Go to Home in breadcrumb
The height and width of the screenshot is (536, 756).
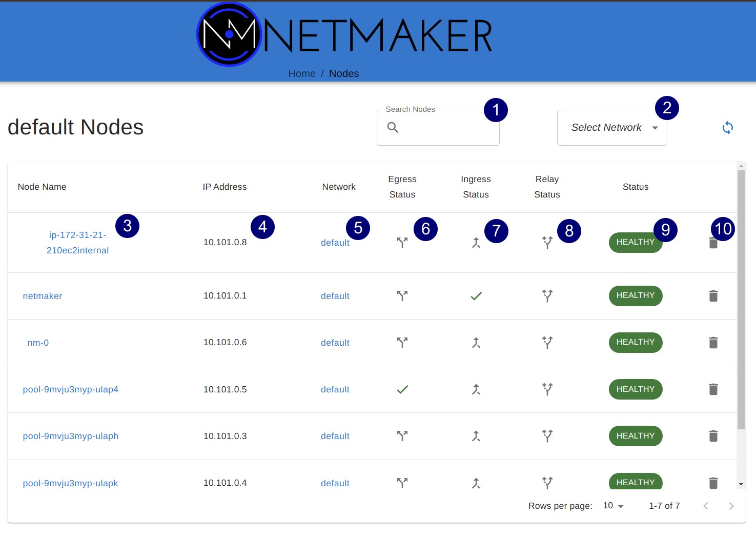point(301,73)
